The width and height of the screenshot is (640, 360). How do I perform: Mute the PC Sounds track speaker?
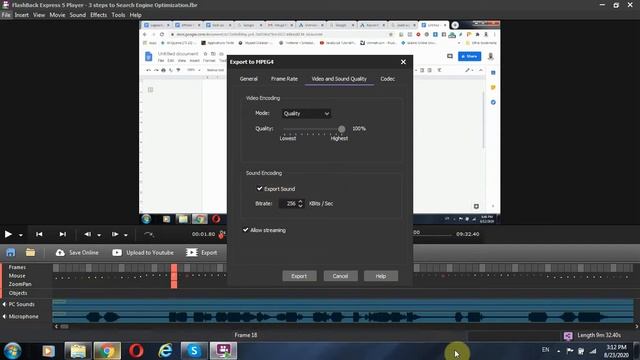pos(4,304)
